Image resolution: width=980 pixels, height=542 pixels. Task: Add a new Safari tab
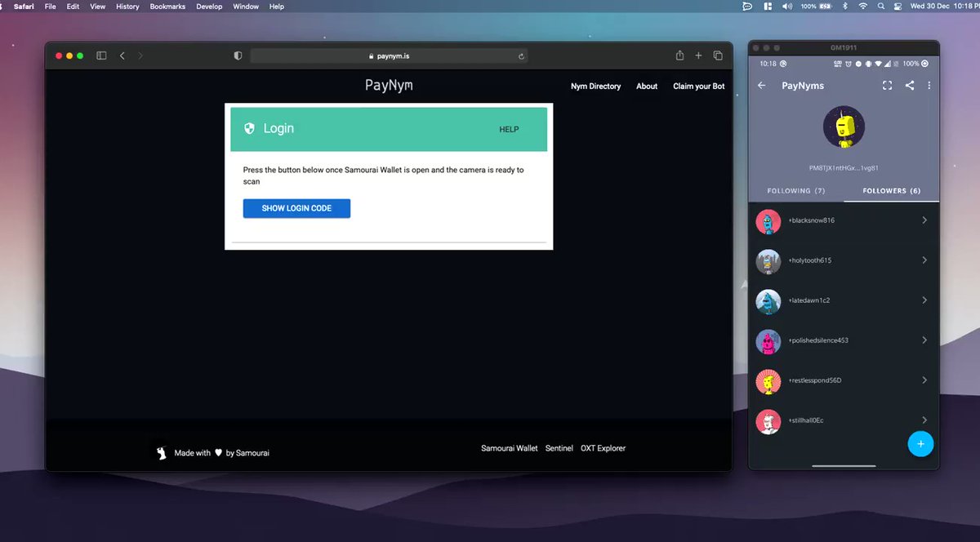pyautogui.click(x=698, y=56)
